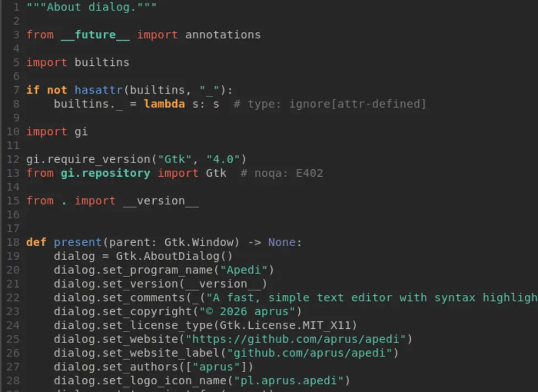Click 'import gi' on line 10
This screenshot has width=538, height=392.
pos(57,132)
